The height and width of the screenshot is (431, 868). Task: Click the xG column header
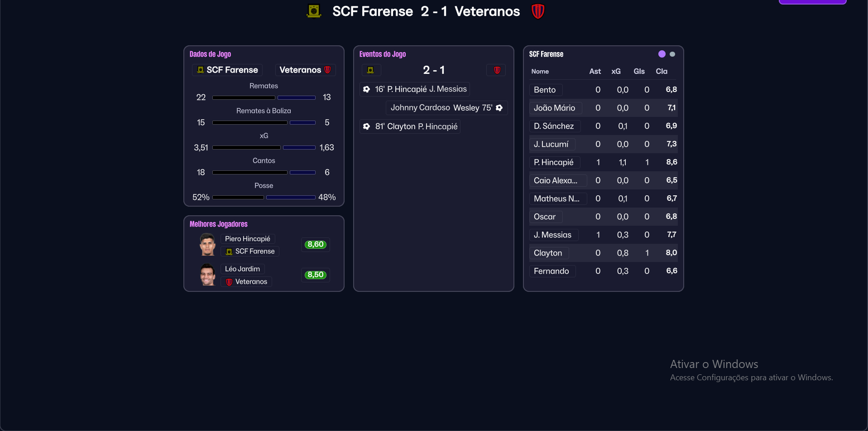coord(616,71)
